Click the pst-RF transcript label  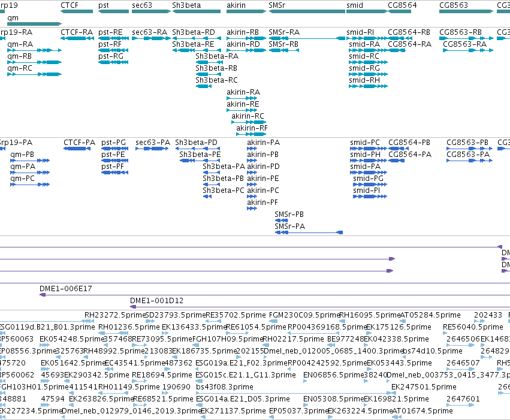point(110,44)
